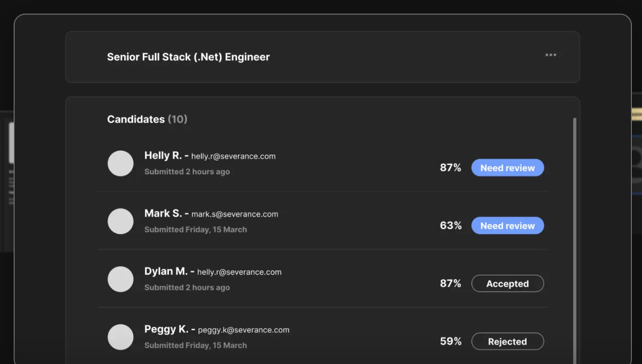The width and height of the screenshot is (642, 364).
Task: Click Accepted status badge for Dylan M.
Action: click(507, 284)
